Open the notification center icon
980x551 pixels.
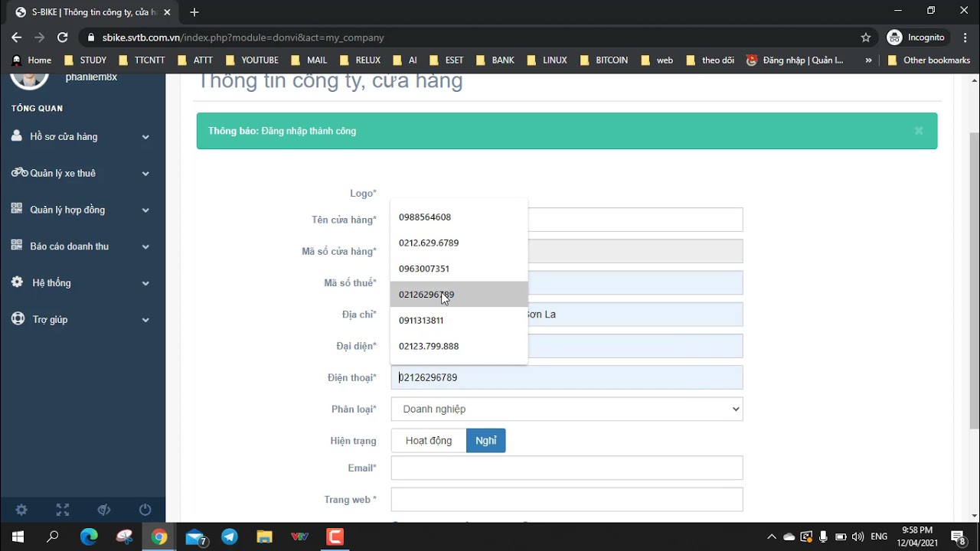(x=958, y=537)
